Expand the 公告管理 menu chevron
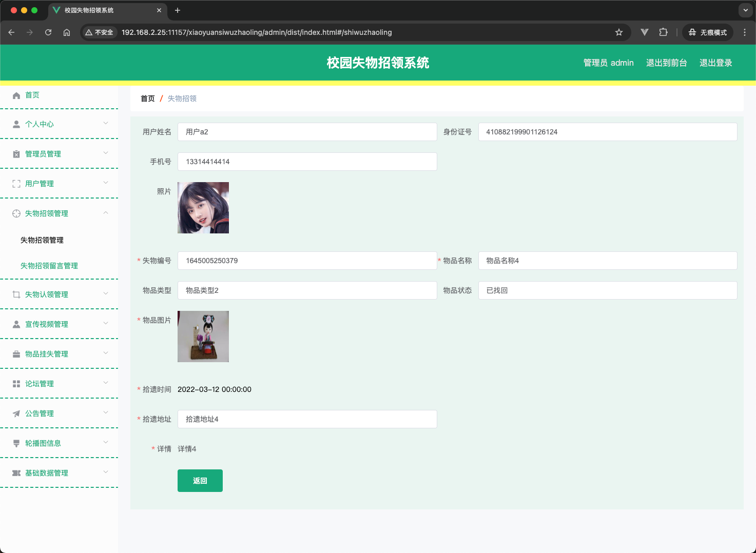The image size is (756, 553). tap(106, 412)
